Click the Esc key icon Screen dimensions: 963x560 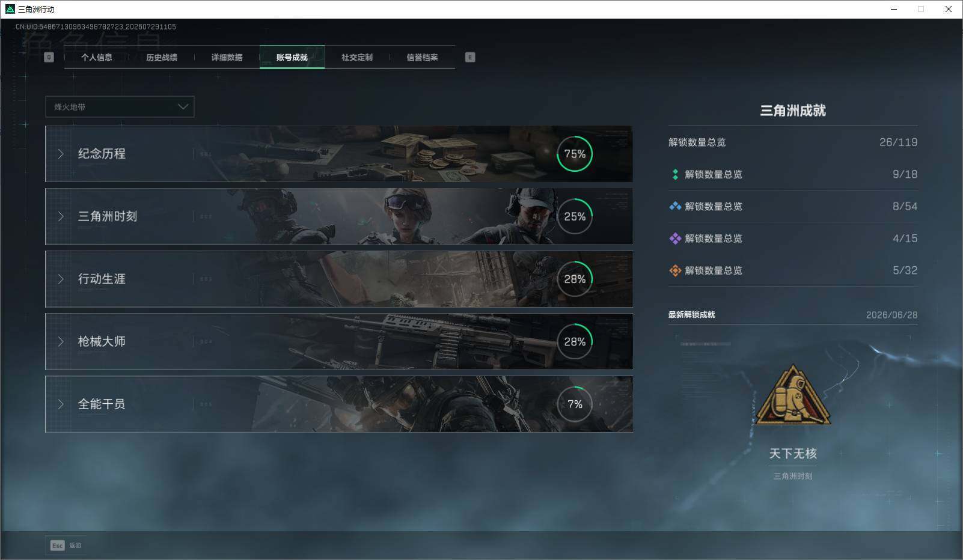pos(57,546)
